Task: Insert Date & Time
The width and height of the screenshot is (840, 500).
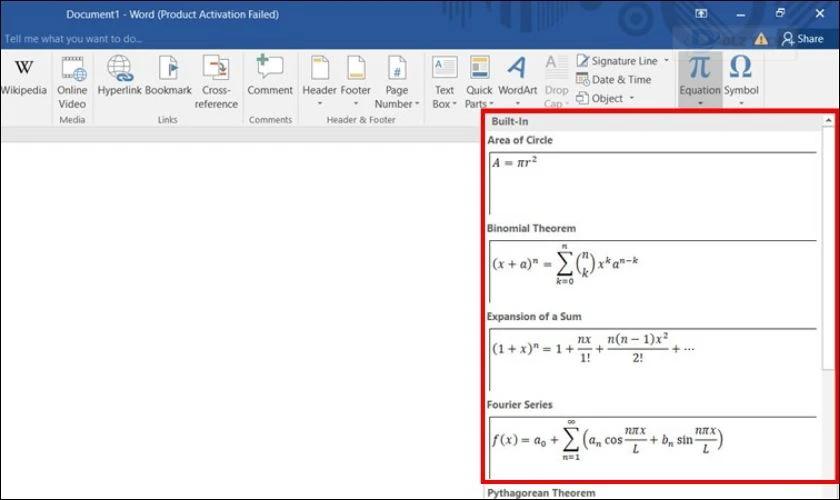Action: point(614,79)
